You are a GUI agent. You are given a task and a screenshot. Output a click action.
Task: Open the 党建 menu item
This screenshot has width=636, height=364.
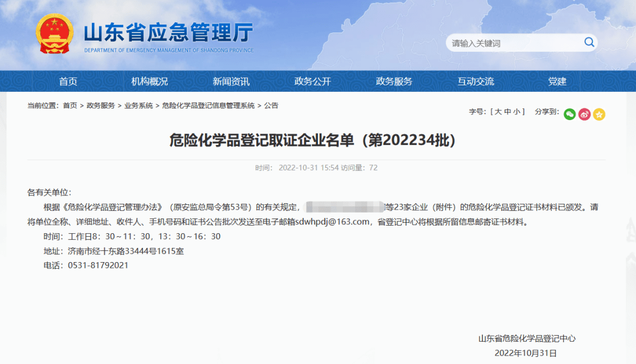point(557,81)
